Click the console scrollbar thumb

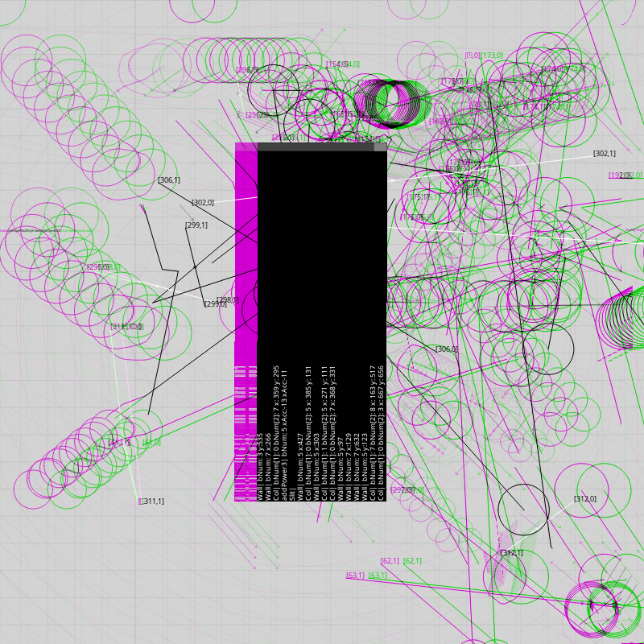point(380,147)
